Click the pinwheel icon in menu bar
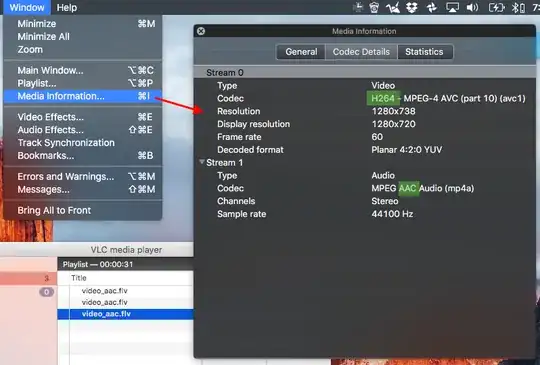The height and width of the screenshot is (365, 540). (432, 7)
